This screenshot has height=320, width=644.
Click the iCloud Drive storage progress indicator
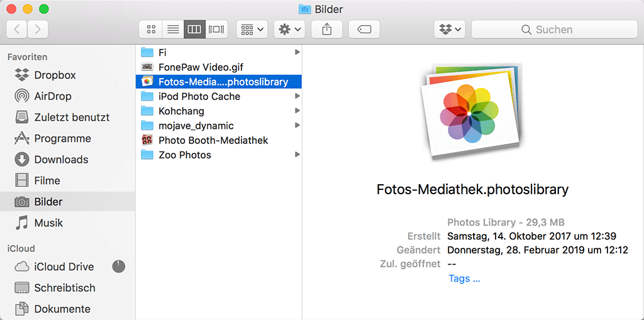click(118, 267)
